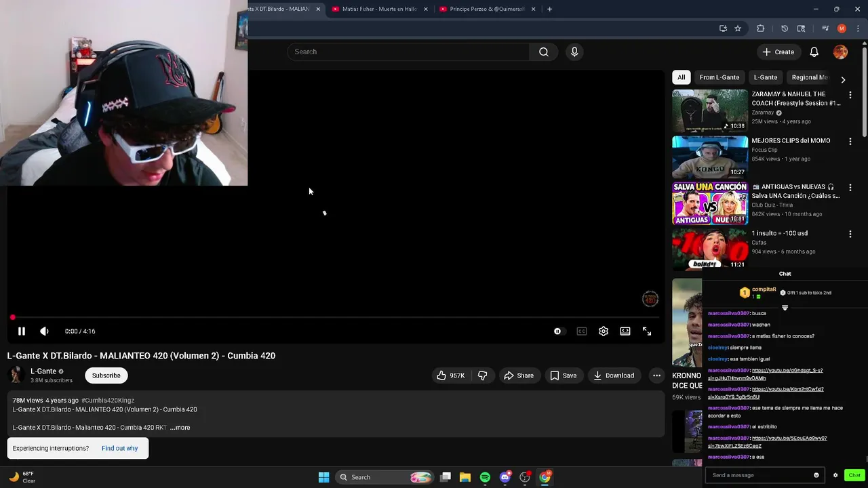
Task: Dislike the video
Action: coord(483,375)
